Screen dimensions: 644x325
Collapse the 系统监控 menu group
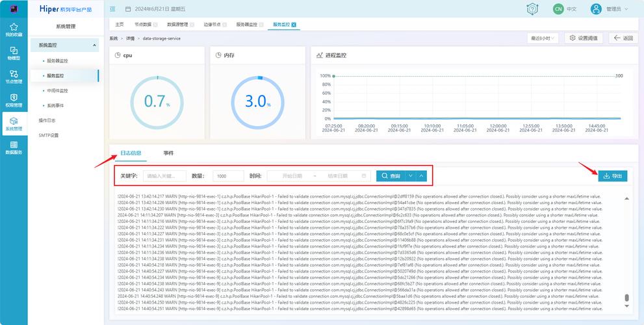(x=94, y=45)
